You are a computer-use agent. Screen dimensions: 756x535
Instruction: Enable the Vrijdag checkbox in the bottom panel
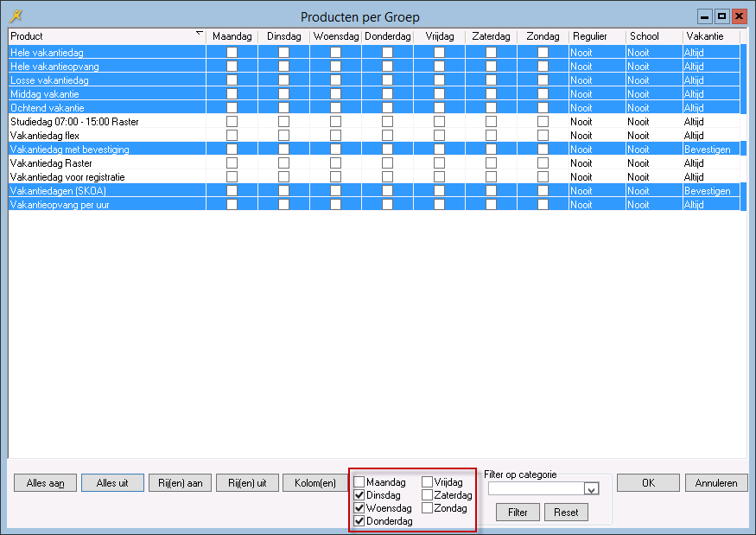tap(427, 482)
